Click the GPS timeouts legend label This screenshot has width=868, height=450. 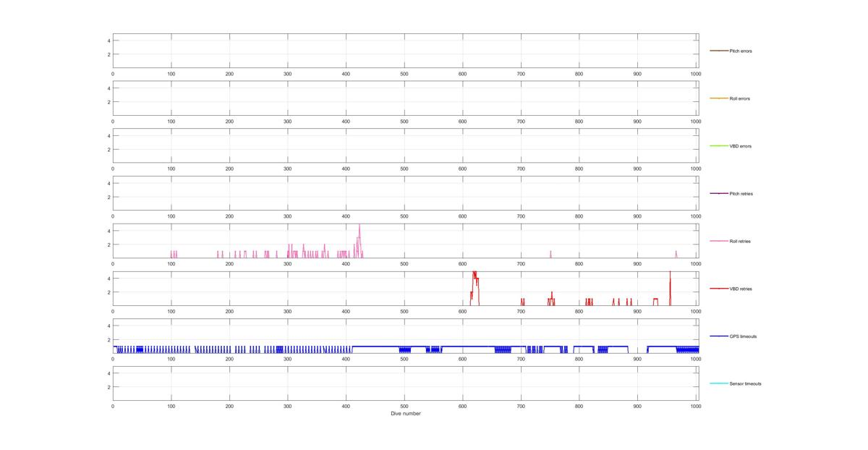tap(743, 336)
